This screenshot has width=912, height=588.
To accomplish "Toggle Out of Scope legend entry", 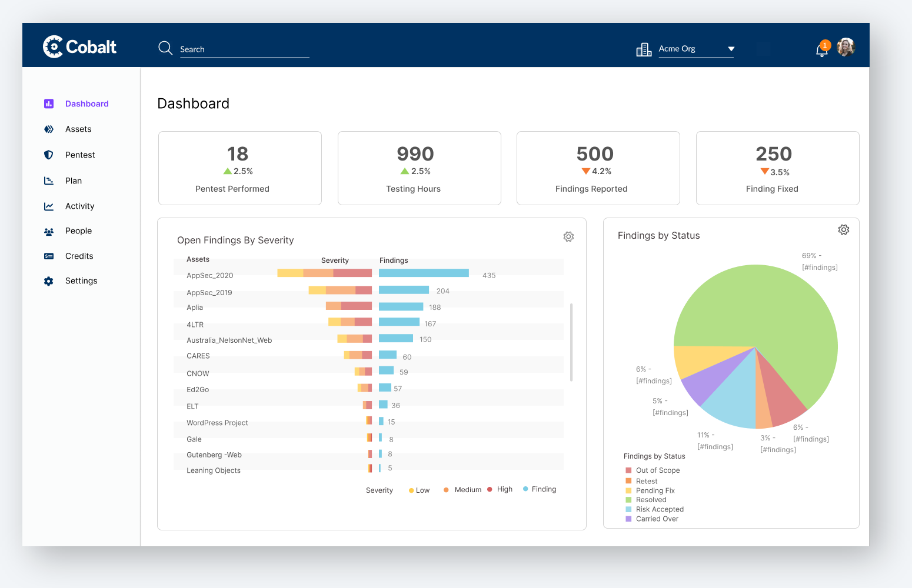I will click(x=653, y=470).
